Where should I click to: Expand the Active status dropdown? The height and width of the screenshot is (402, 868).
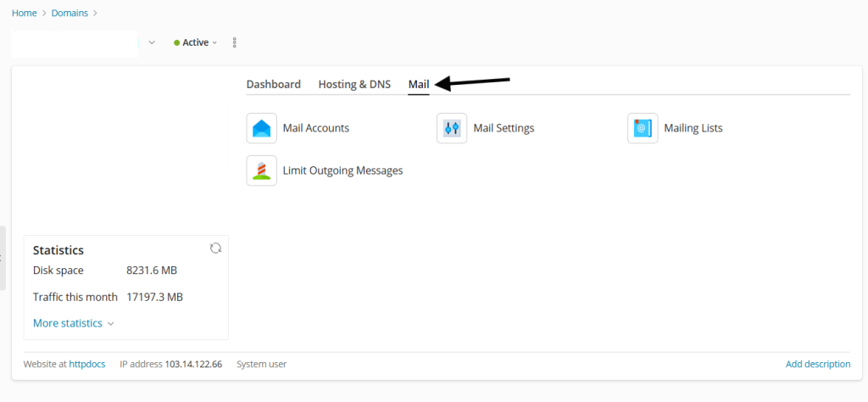tap(196, 42)
